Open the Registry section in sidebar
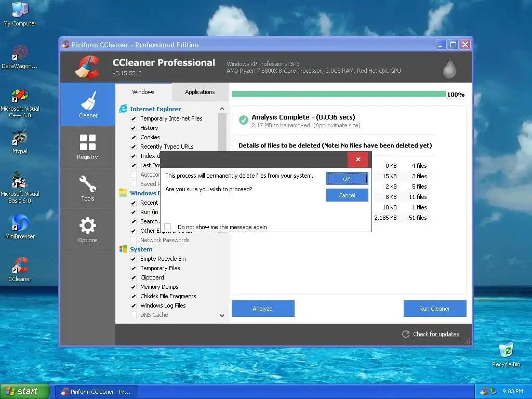The width and height of the screenshot is (532, 399). click(x=88, y=147)
